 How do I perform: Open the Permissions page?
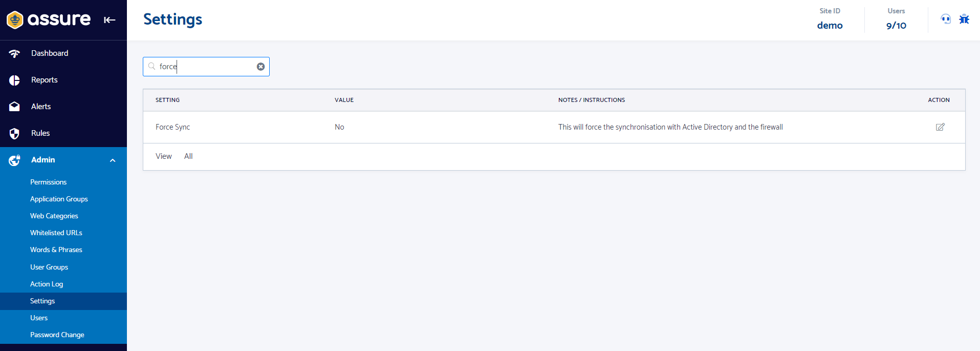[x=48, y=182]
